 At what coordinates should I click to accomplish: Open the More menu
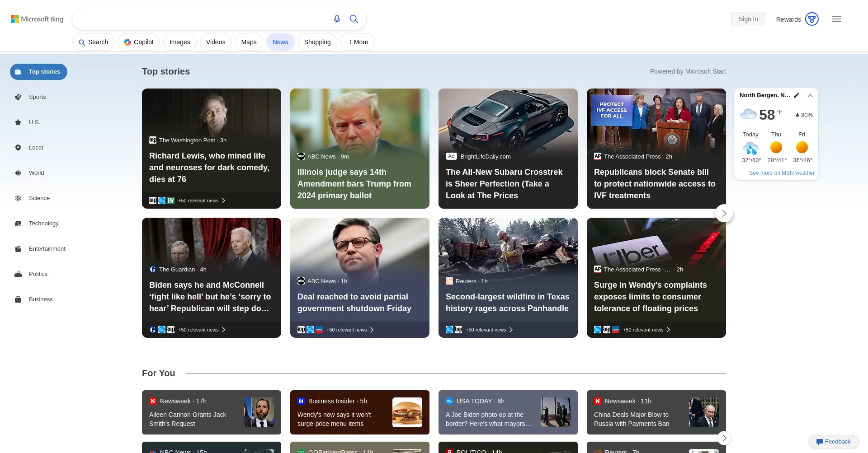[x=358, y=42]
